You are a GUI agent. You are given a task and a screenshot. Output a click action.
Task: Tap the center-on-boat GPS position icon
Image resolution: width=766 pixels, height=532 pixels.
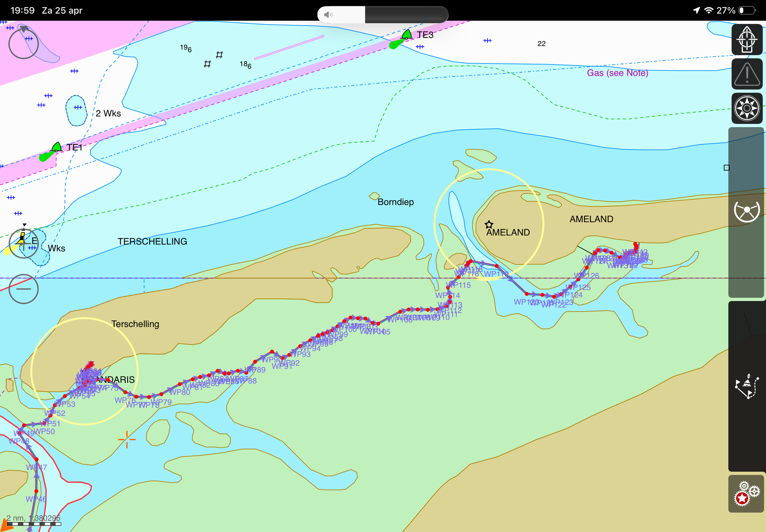point(746,39)
